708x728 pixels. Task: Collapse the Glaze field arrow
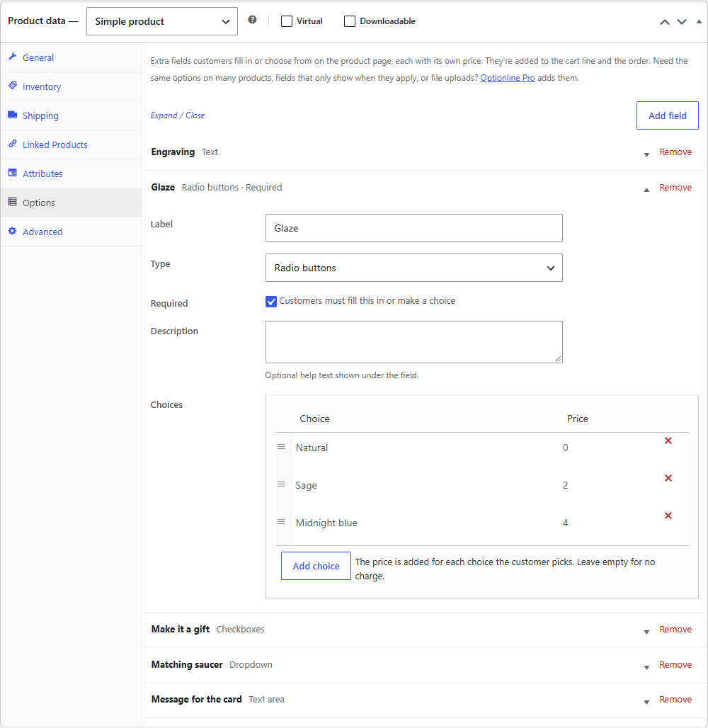click(x=646, y=189)
